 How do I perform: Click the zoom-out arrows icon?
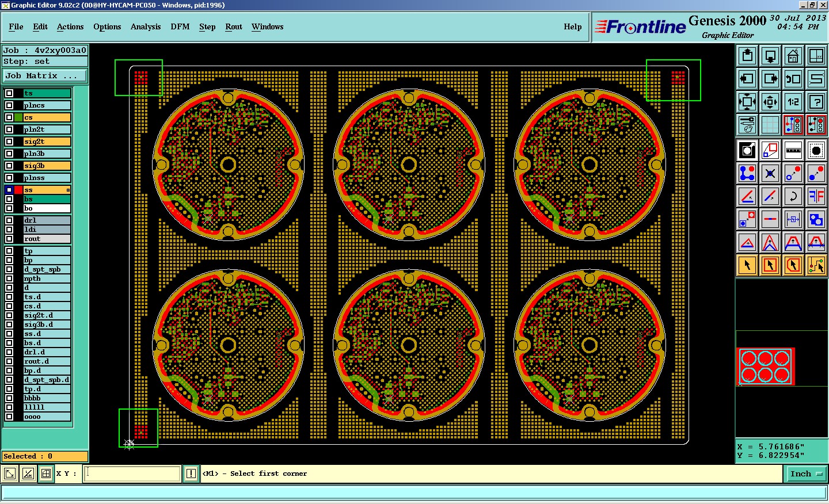747,102
